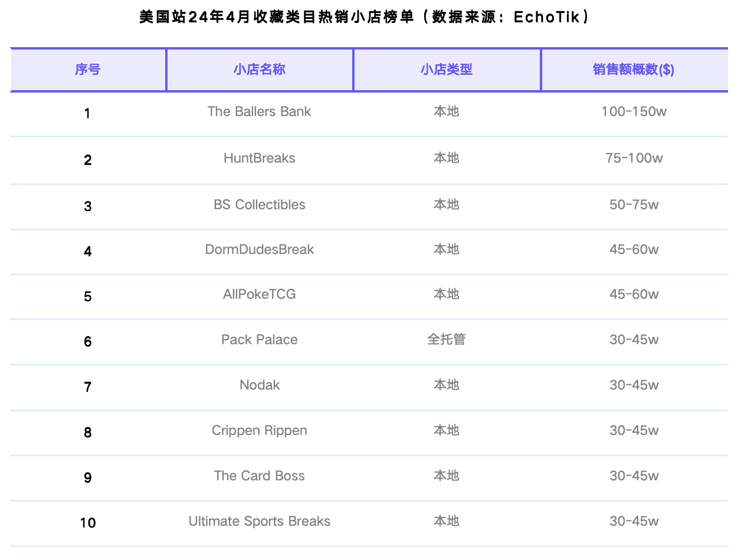Image resolution: width=741 pixels, height=560 pixels.
Task: Click the 全托管 shop type cell
Action: pos(447,340)
